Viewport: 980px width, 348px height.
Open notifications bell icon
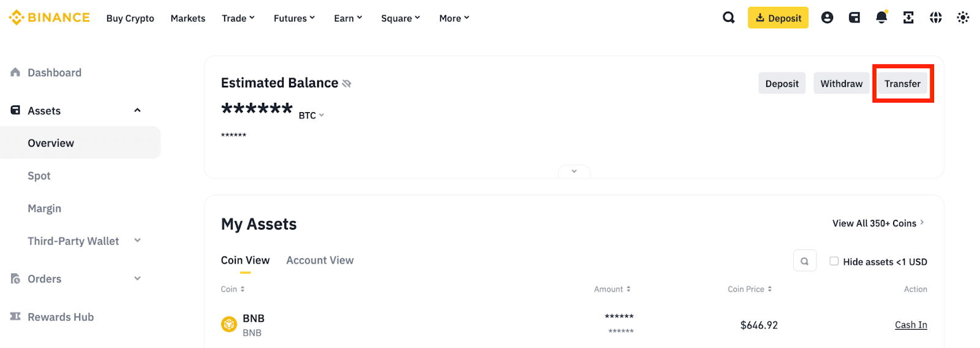881,18
